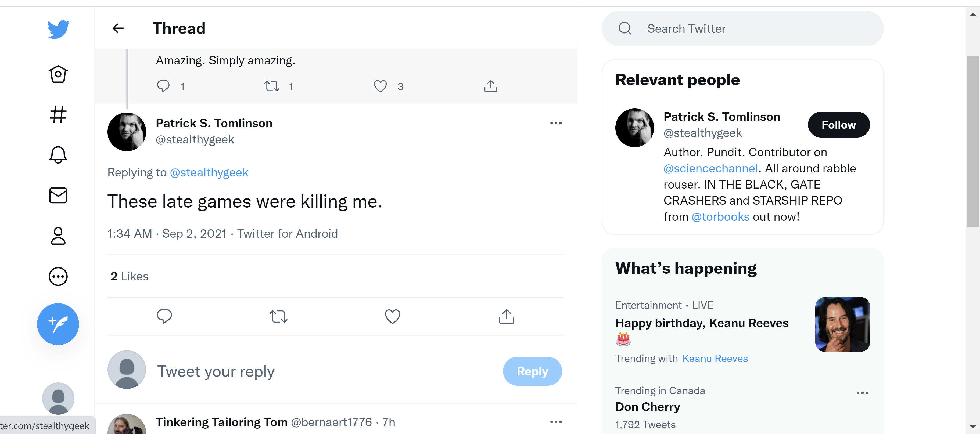Open the Messages envelope icon
This screenshot has height=434, width=980.
click(58, 196)
